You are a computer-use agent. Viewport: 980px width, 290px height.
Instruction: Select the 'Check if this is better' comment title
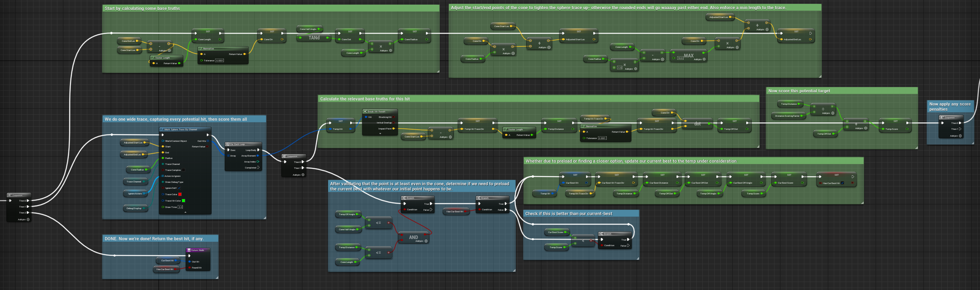click(x=569, y=214)
